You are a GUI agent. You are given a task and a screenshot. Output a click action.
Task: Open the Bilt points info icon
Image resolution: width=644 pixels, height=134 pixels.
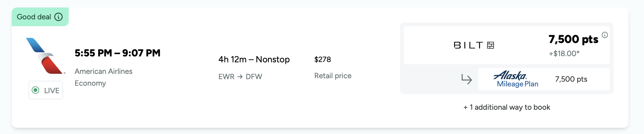click(x=605, y=35)
